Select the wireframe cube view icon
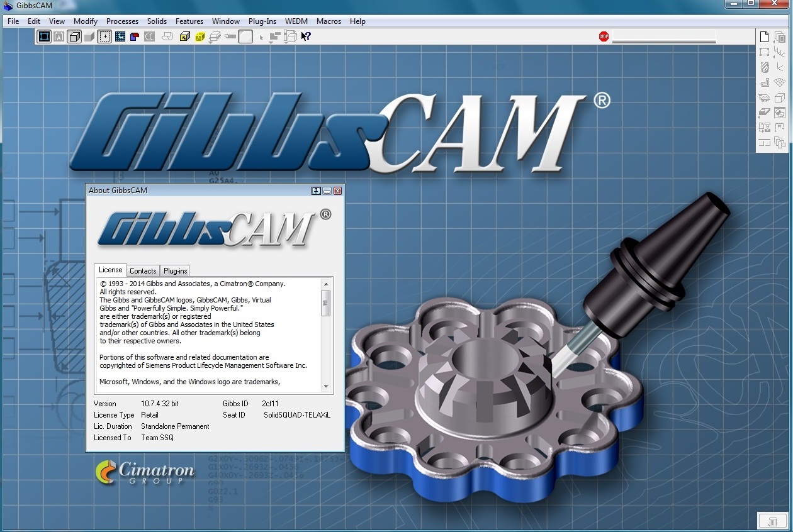 (74, 36)
